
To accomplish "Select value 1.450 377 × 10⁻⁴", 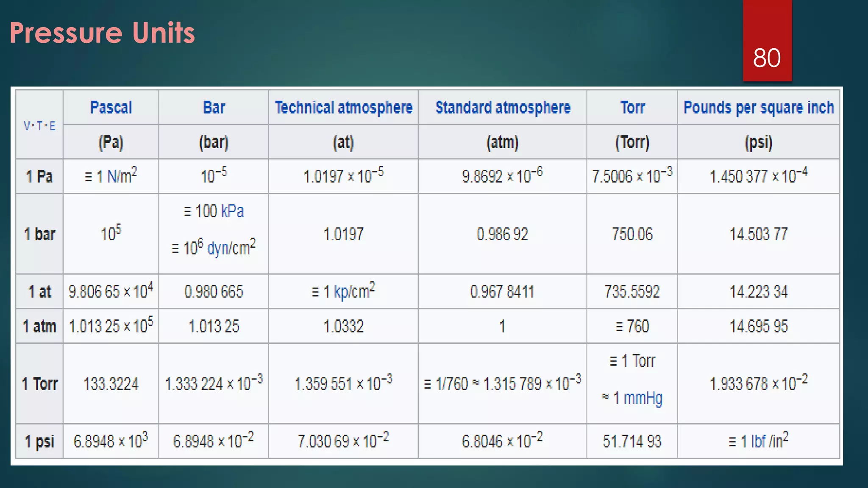I will click(759, 175).
